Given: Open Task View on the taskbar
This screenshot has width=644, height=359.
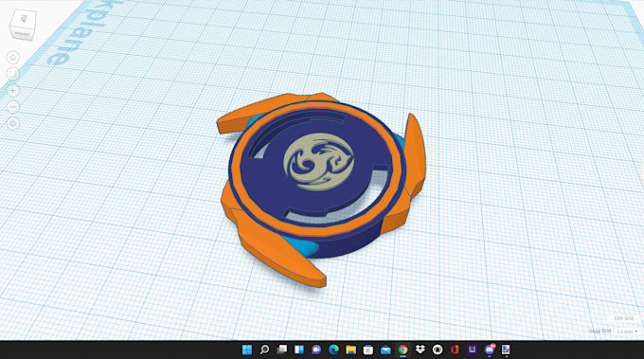Looking at the screenshot, I should click(x=282, y=350).
